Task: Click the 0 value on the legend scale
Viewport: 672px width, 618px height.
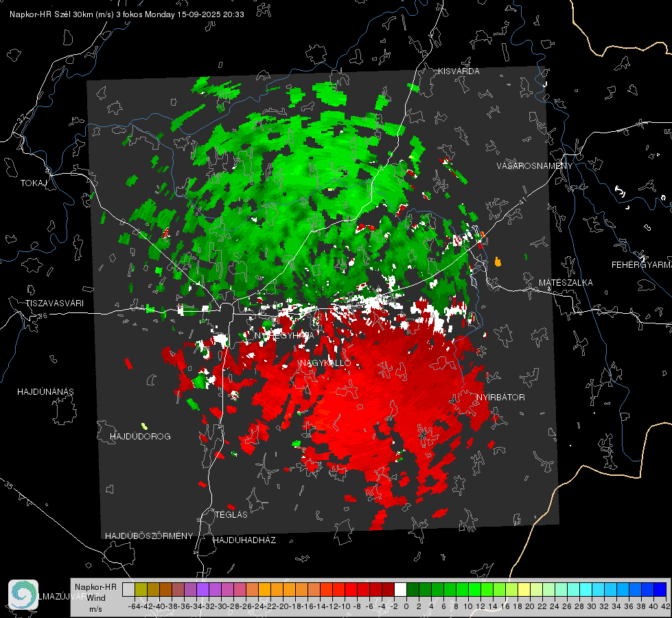Action: click(x=406, y=606)
